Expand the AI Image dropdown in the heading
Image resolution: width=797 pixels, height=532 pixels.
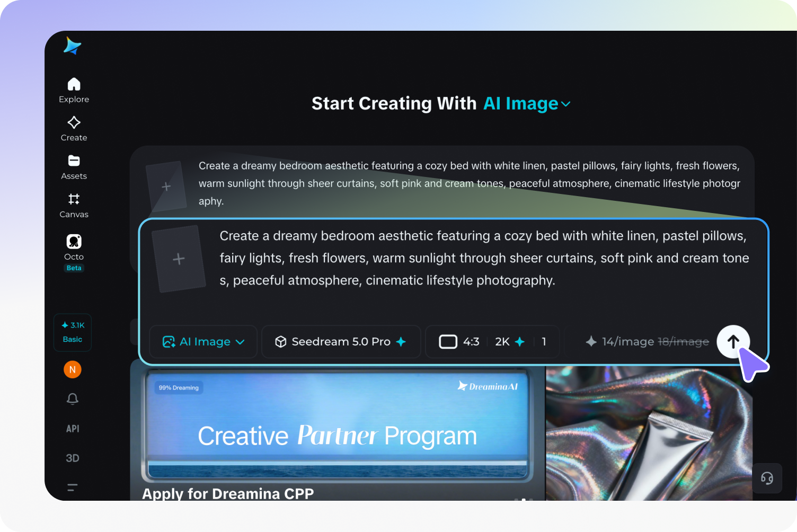coord(527,104)
